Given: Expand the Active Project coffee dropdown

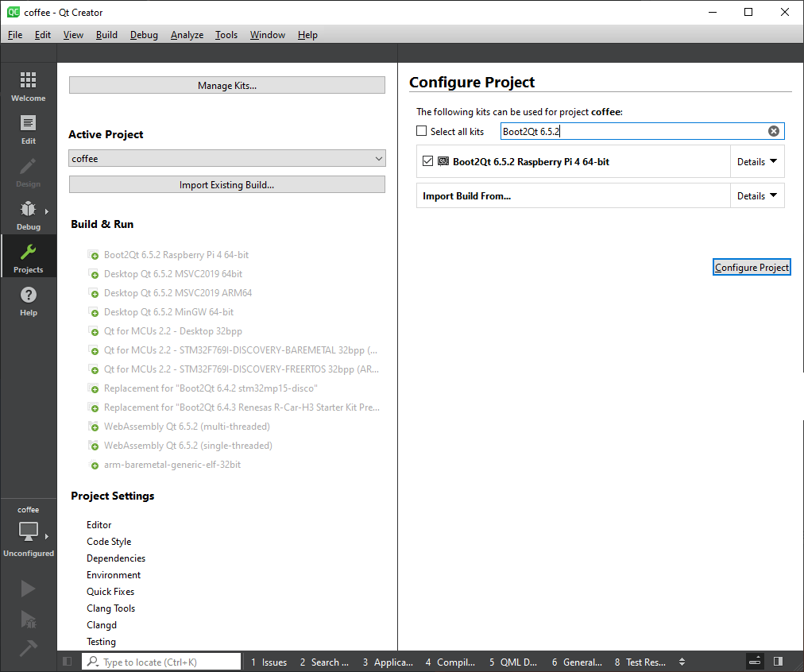Looking at the screenshot, I should coord(226,159).
